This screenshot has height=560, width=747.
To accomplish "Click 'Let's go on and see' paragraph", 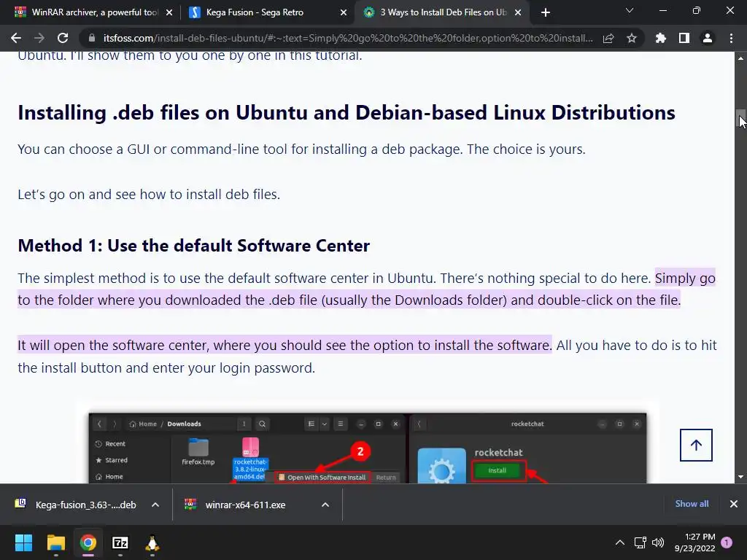I will (x=149, y=194).
